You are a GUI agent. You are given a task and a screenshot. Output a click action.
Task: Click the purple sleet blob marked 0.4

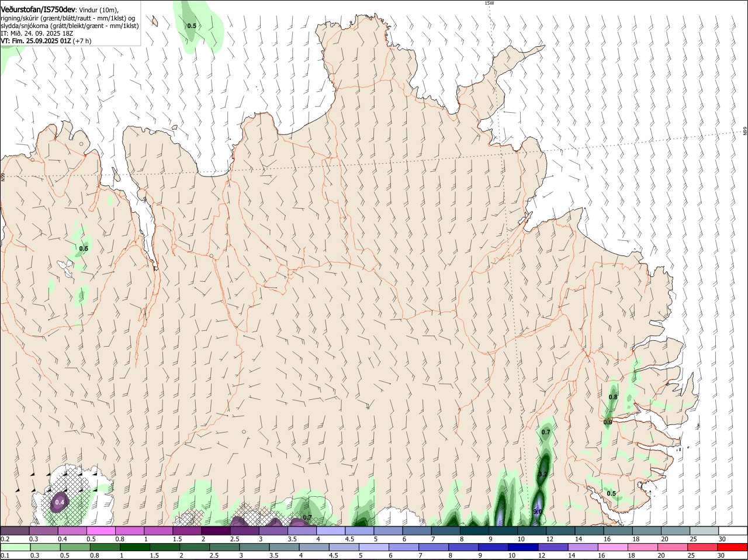[x=59, y=502]
